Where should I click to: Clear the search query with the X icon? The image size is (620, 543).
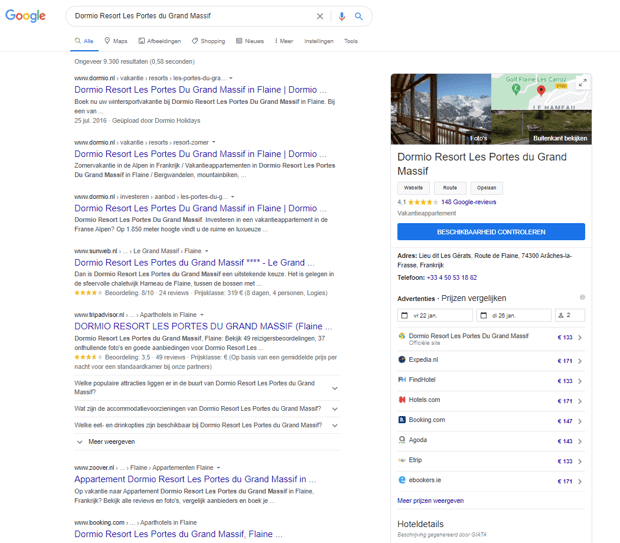pyautogui.click(x=320, y=16)
